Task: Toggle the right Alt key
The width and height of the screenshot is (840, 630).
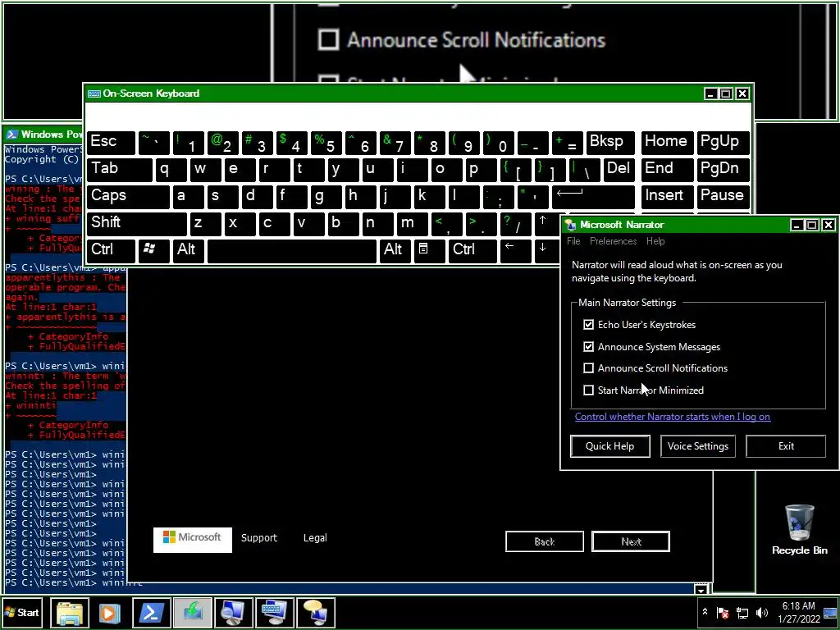Action: click(x=395, y=249)
